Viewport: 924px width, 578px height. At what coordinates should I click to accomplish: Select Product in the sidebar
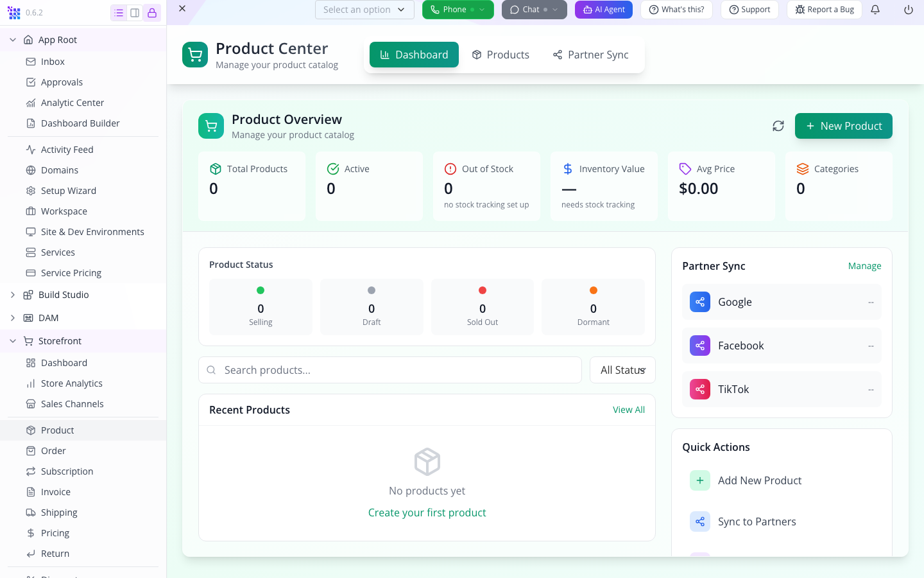[83, 430]
